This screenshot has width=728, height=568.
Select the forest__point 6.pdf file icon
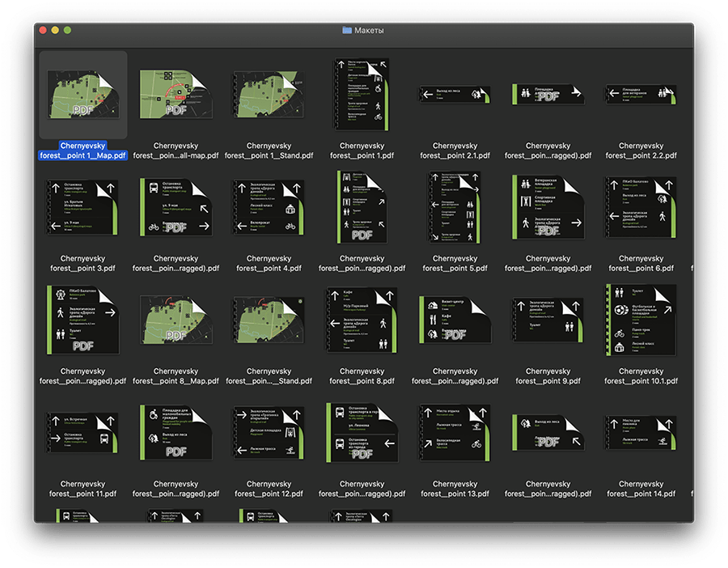click(641, 207)
